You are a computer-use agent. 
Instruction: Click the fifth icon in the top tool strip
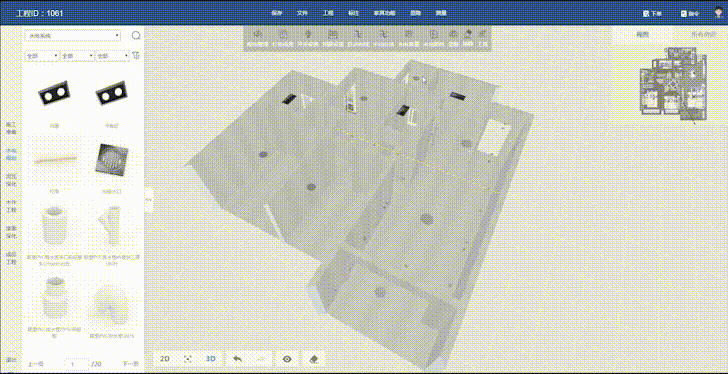[357, 34]
